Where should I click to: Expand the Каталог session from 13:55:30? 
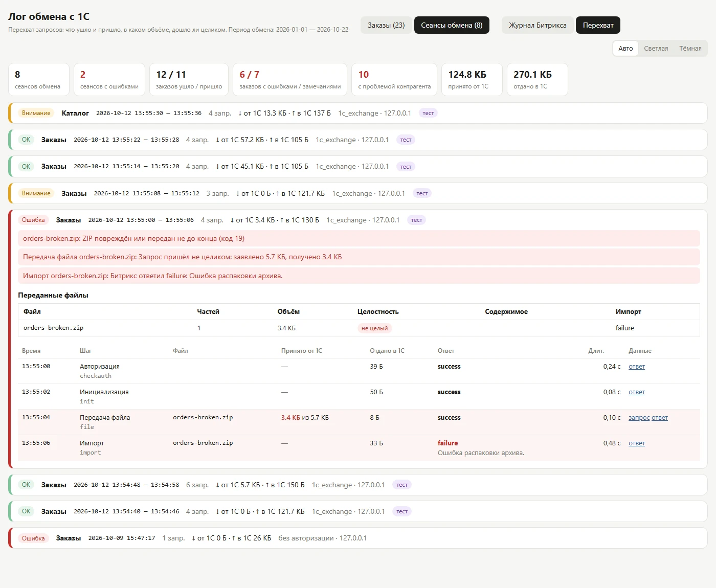358,113
